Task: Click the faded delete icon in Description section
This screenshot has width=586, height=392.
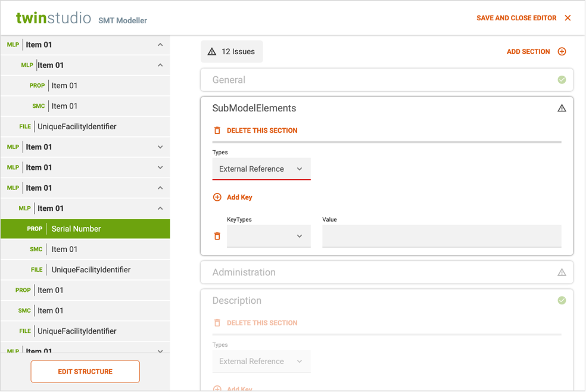Action: point(217,322)
